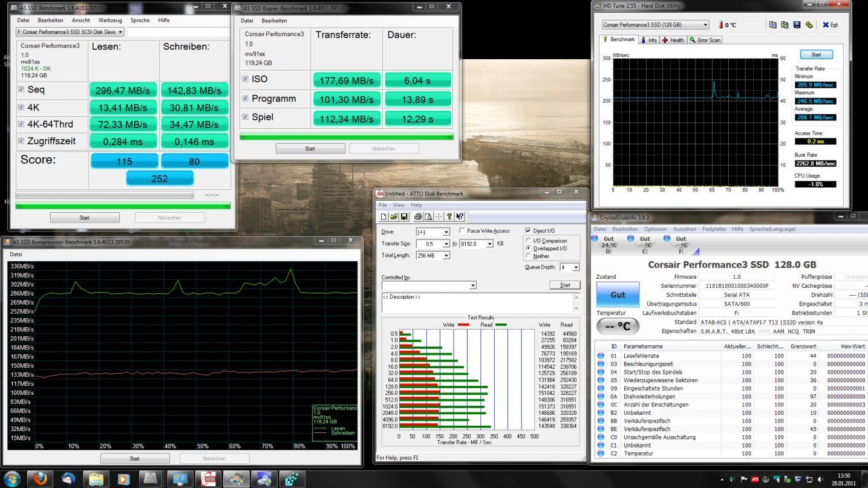
Task: Open media player taskbar icon
Action: (x=124, y=478)
